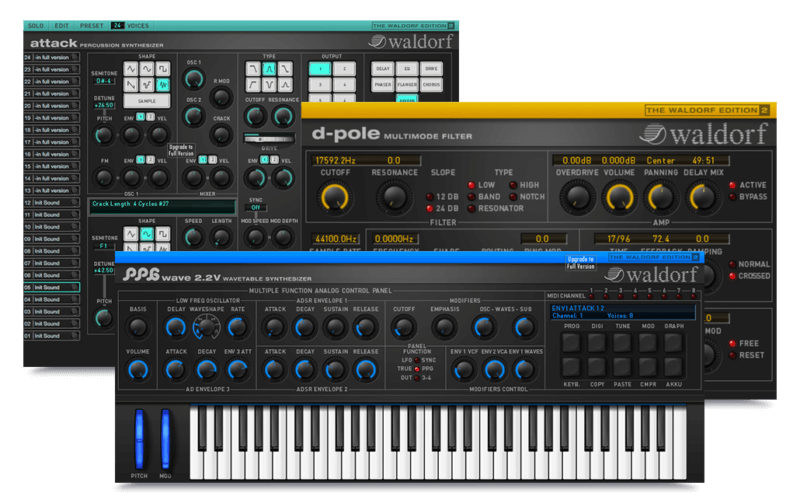The width and height of the screenshot is (800, 503).
Task: Choose bottom-right peak filter type in Attack
Action: click(x=285, y=84)
